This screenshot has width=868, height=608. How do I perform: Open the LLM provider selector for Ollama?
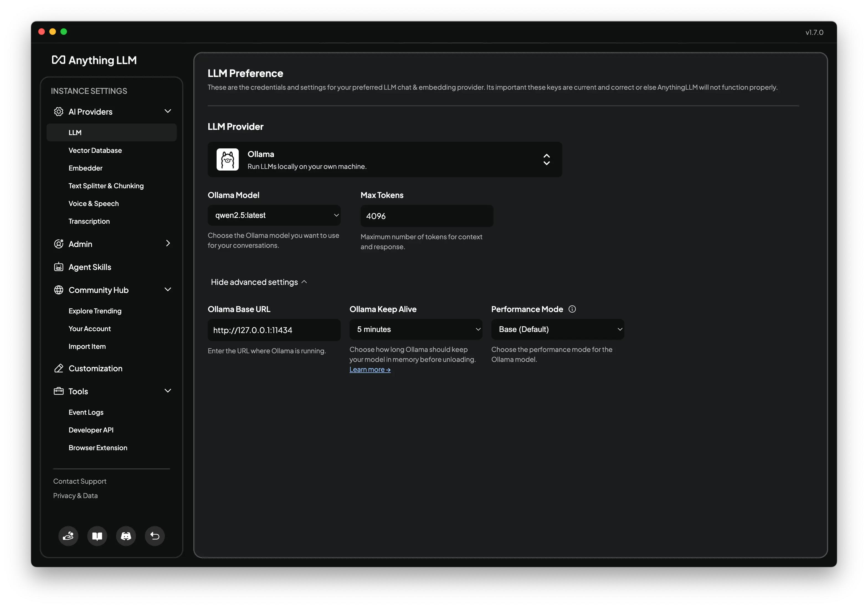(x=384, y=159)
